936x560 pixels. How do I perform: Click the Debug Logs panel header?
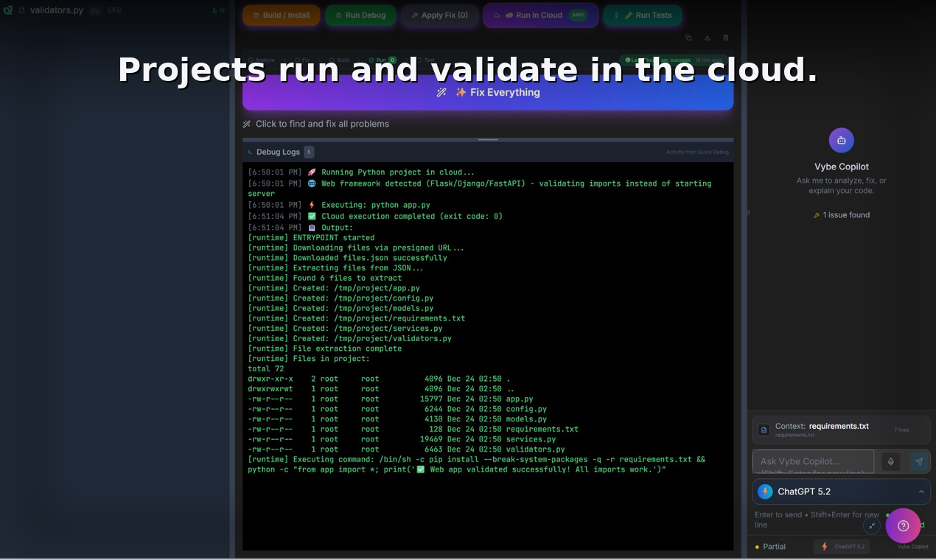click(488, 152)
